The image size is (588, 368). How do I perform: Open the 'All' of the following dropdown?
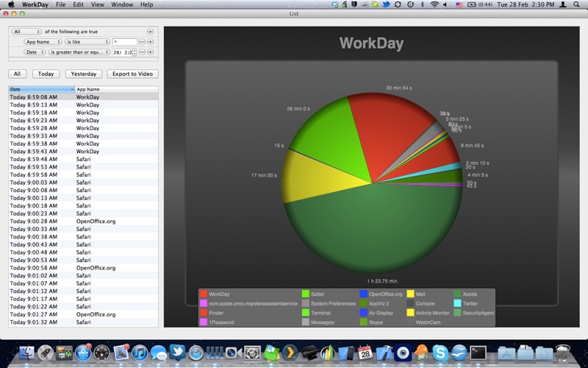point(26,32)
